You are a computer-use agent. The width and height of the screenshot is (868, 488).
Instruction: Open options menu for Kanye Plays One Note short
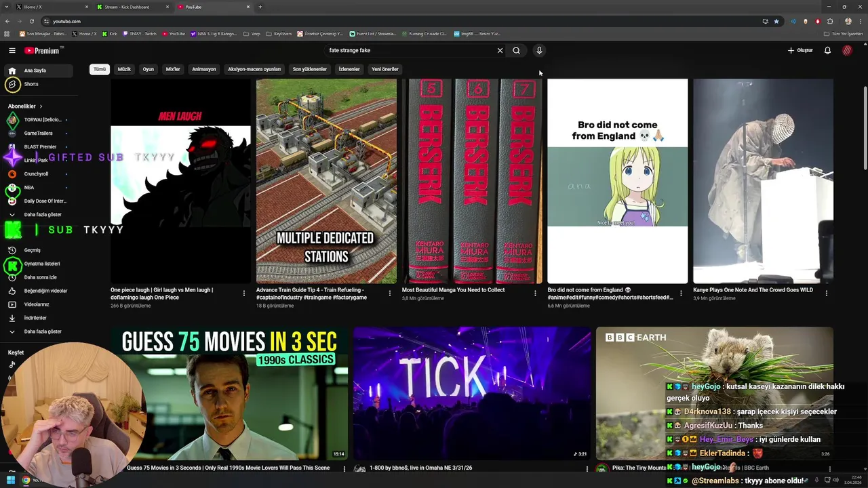point(827,293)
